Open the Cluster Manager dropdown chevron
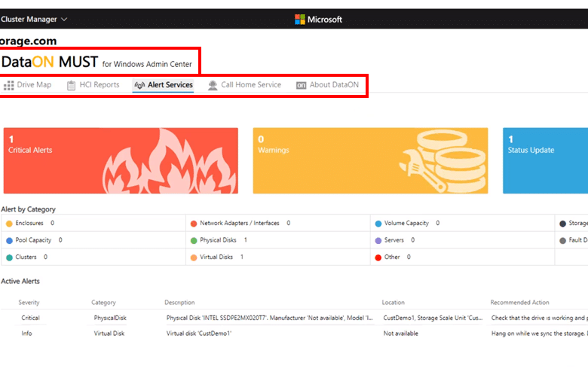This screenshot has height=387, width=588. [x=64, y=19]
